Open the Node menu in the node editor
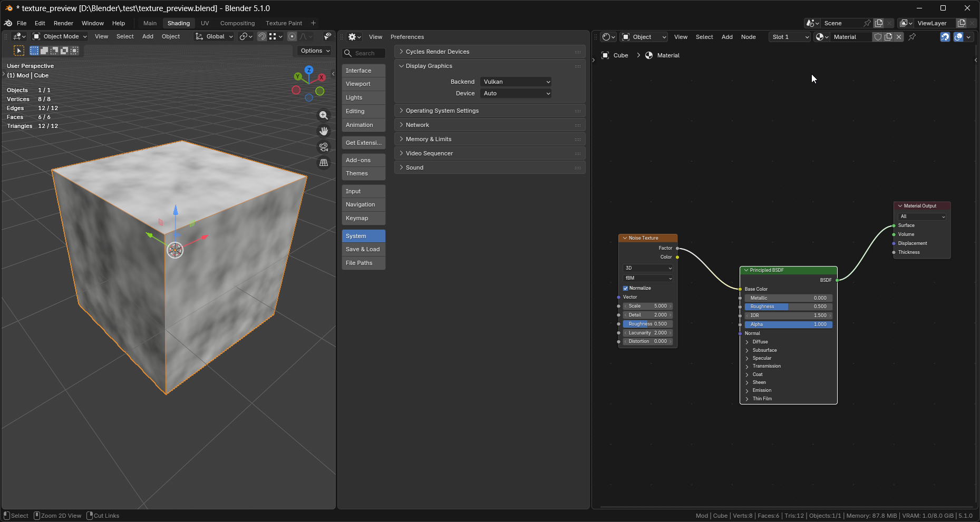980x522 pixels. tap(748, 37)
